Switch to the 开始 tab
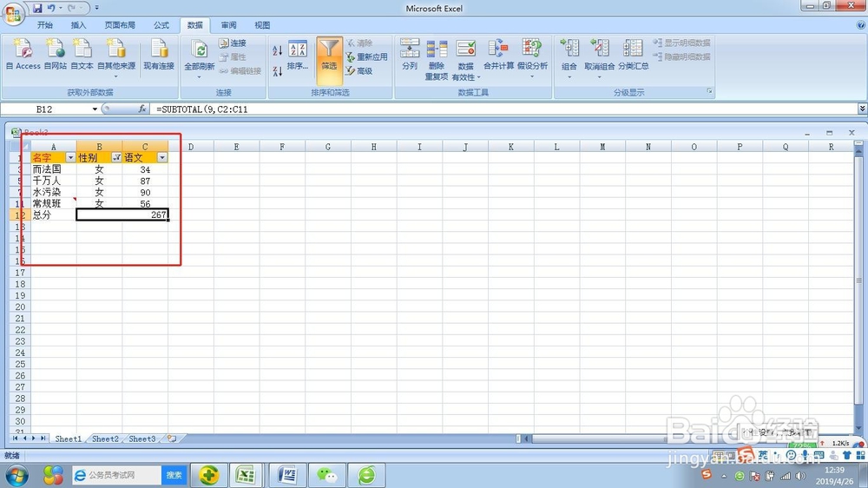Viewport: 868px width, 488px height. (x=45, y=25)
